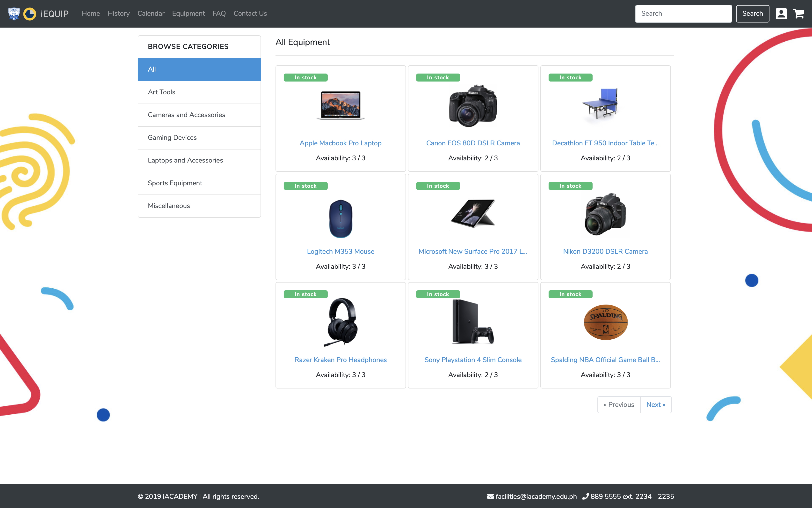812x508 pixels.
Task: Click the Search button
Action: [x=753, y=14]
